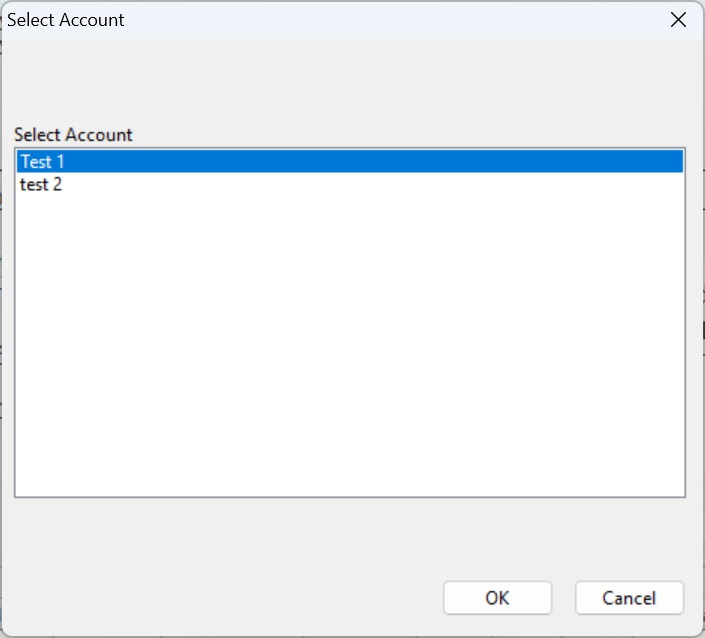Select the Test 1 account row
The height and width of the screenshot is (638, 705).
click(350, 161)
